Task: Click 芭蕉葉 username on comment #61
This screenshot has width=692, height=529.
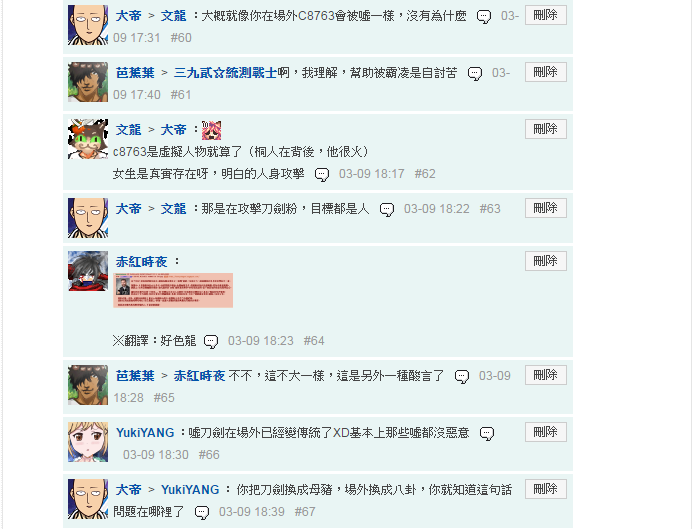Action: click(135, 73)
